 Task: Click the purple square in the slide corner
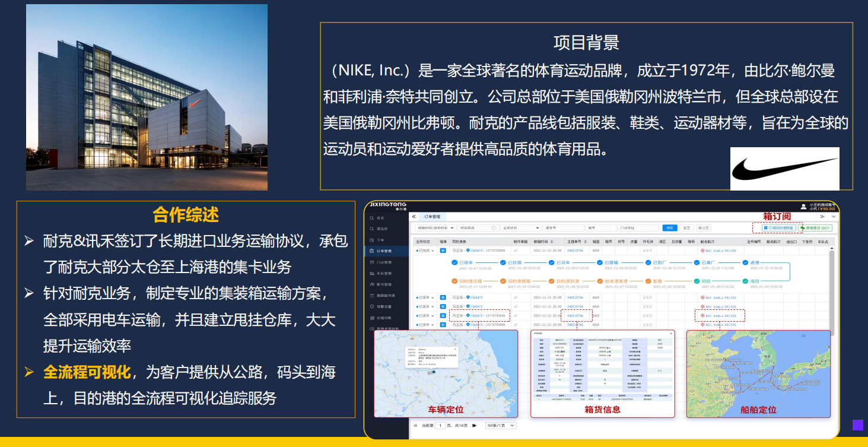[x=857, y=425]
